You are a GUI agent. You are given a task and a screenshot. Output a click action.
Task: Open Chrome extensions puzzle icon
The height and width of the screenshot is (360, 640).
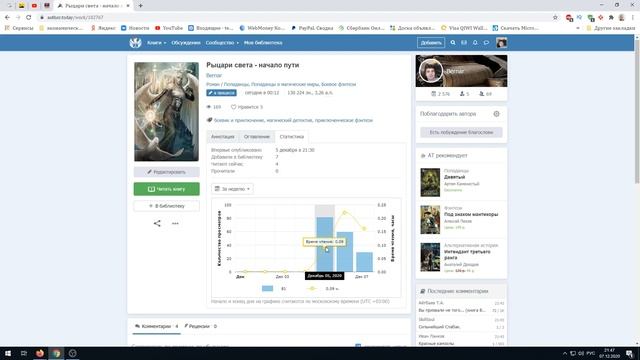point(611,18)
